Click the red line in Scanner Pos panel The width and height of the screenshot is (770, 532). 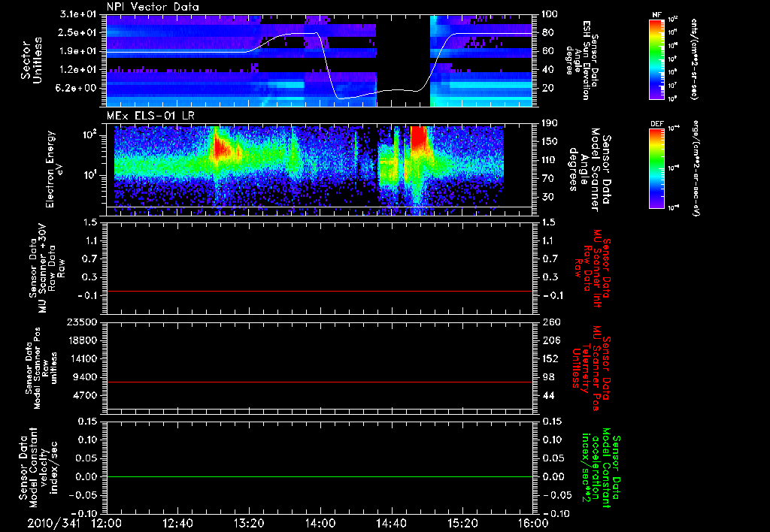click(x=320, y=382)
